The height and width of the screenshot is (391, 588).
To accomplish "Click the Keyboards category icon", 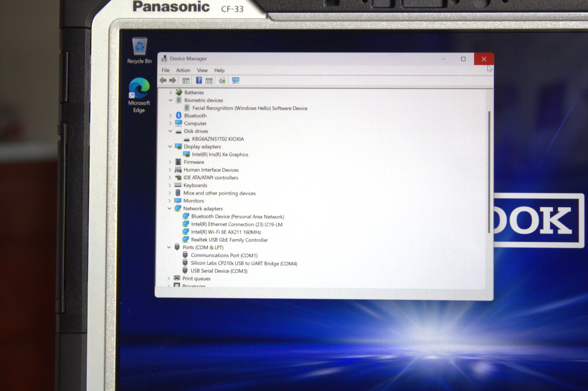I will (178, 185).
